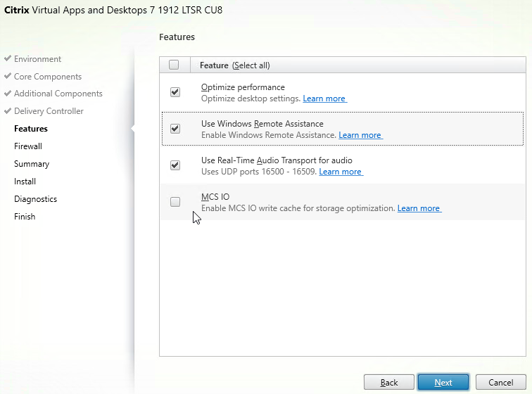
Task: Click the Feature (Select all) column header
Action: (x=235, y=65)
